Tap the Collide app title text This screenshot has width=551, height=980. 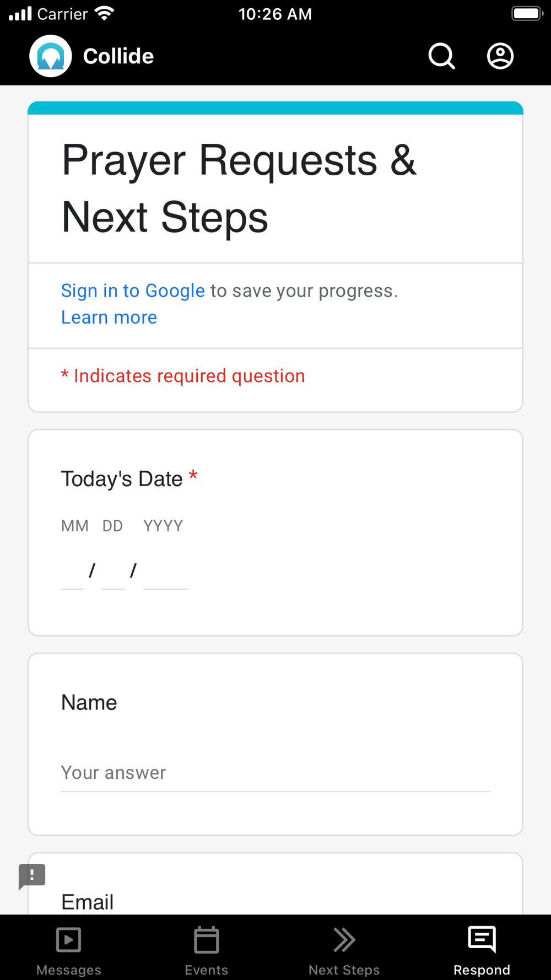tap(118, 56)
